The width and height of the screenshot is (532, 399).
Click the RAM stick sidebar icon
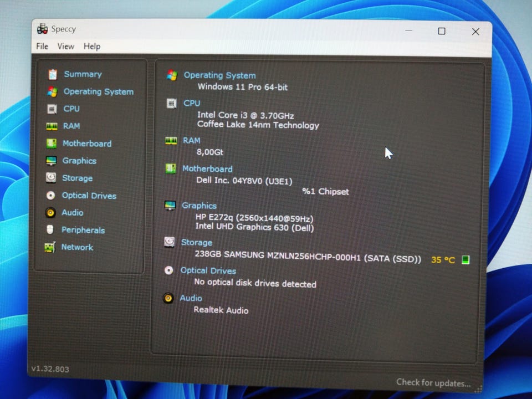pyautogui.click(x=52, y=126)
